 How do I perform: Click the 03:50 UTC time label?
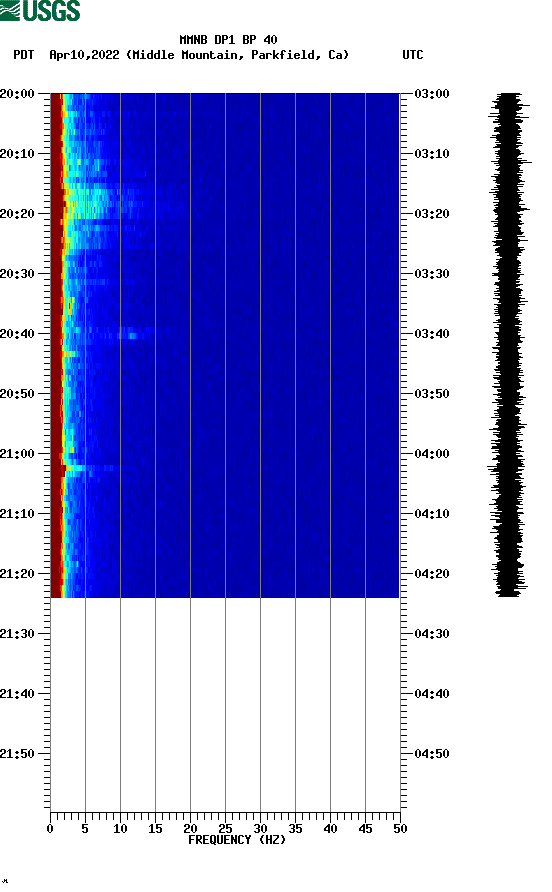click(432, 394)
